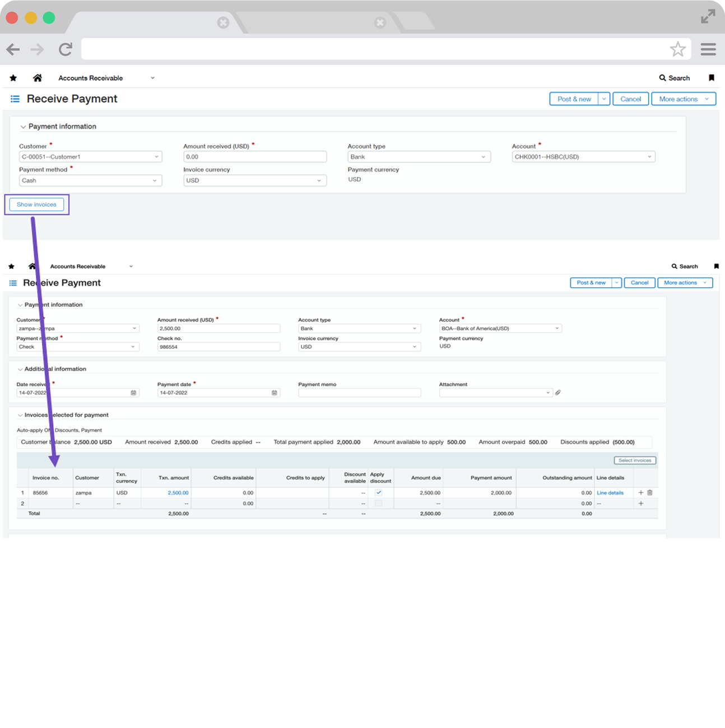The width and height of the screenshot is (725, 728).
Task: Click the Show invoices button
Action: click(36, 204)
